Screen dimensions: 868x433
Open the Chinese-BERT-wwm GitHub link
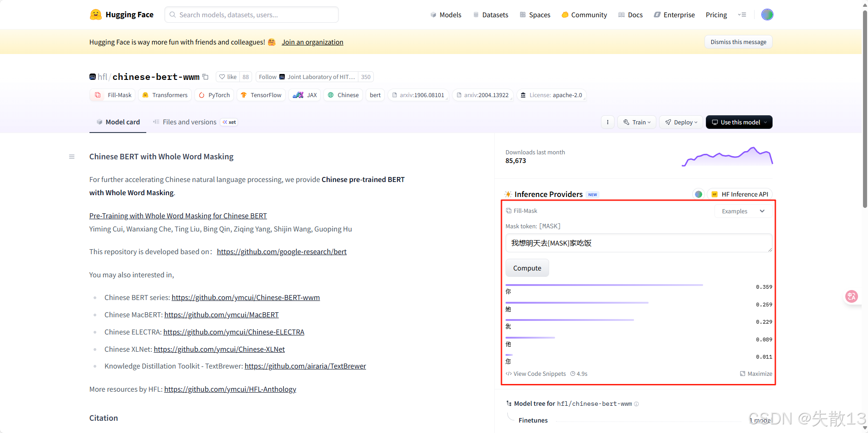[x=246, y=297]
